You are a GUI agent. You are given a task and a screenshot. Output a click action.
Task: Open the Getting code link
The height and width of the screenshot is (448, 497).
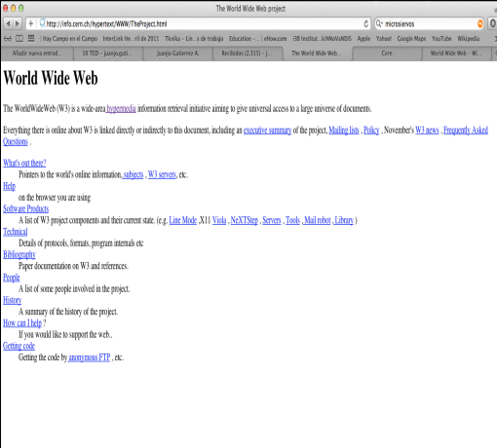tap(19, 346)
